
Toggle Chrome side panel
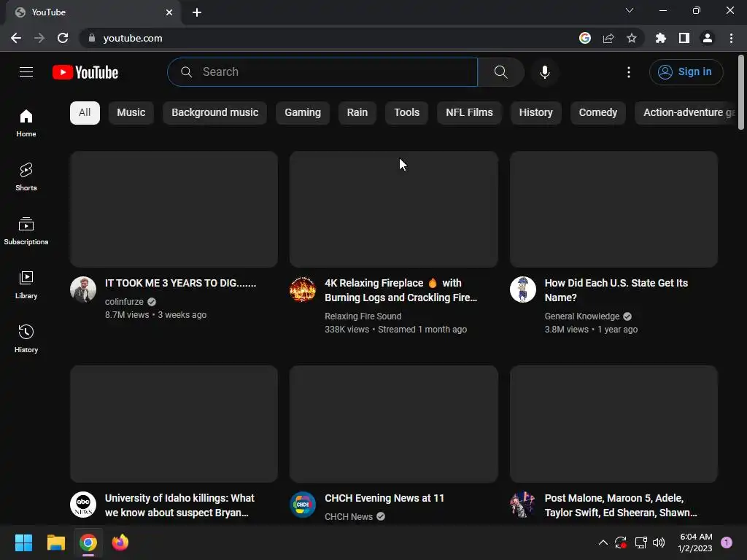pos(684,38)
